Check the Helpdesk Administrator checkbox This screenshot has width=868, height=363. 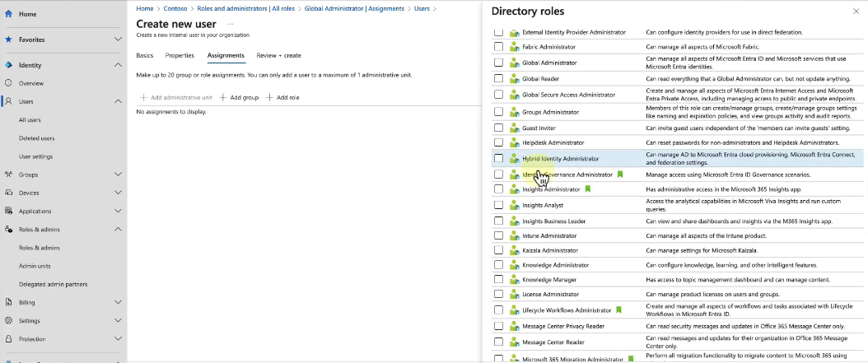499,142
